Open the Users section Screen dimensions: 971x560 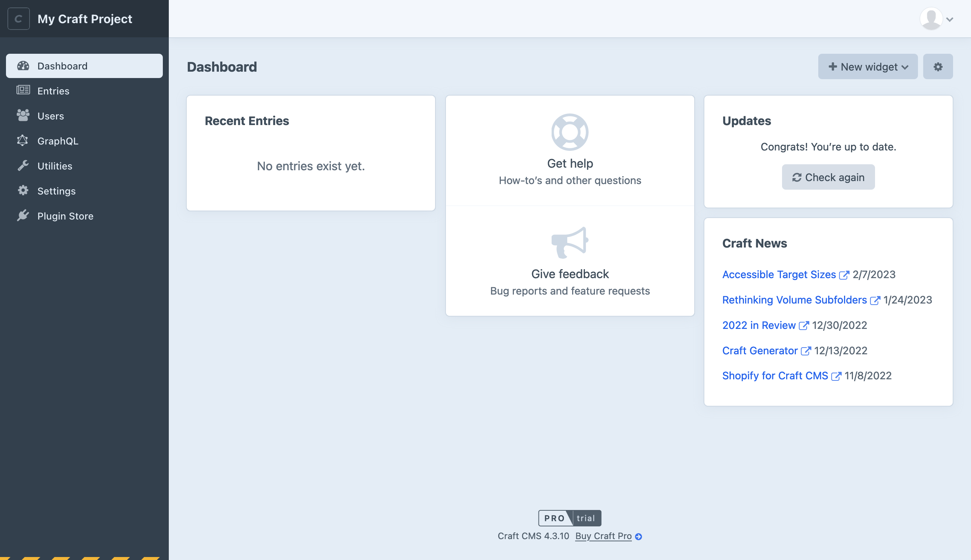pyautogui.click(x=84, y=116)
